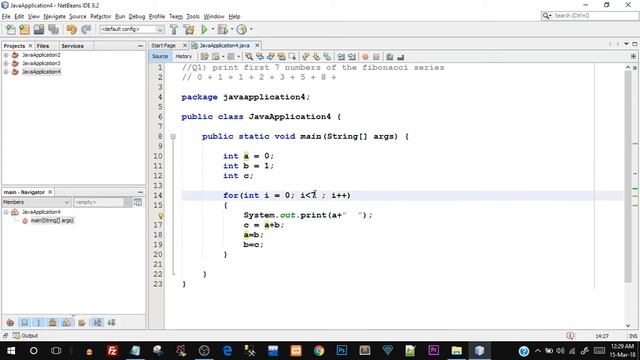This screenshot has height=360, width=640.
Task: Click the Undo toolbar icon
Action: (x=71, y=29)
